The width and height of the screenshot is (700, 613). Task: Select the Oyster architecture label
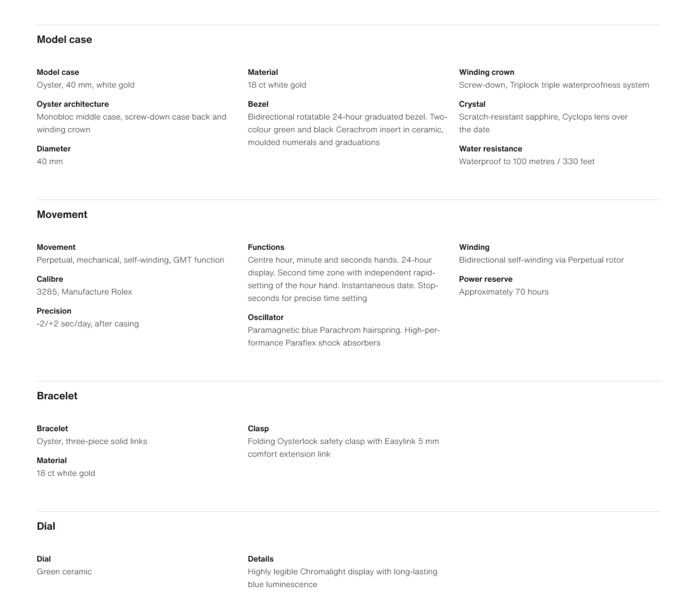coord(72,104)
